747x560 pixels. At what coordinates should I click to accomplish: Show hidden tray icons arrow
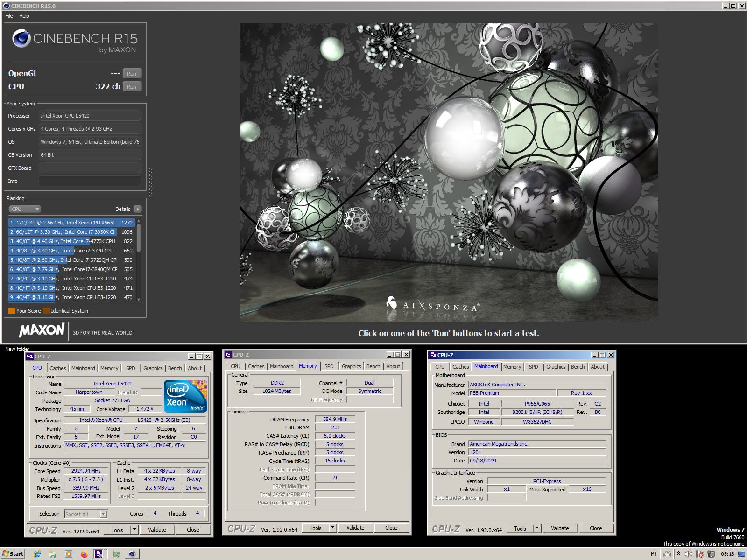[x=678, y=553]
